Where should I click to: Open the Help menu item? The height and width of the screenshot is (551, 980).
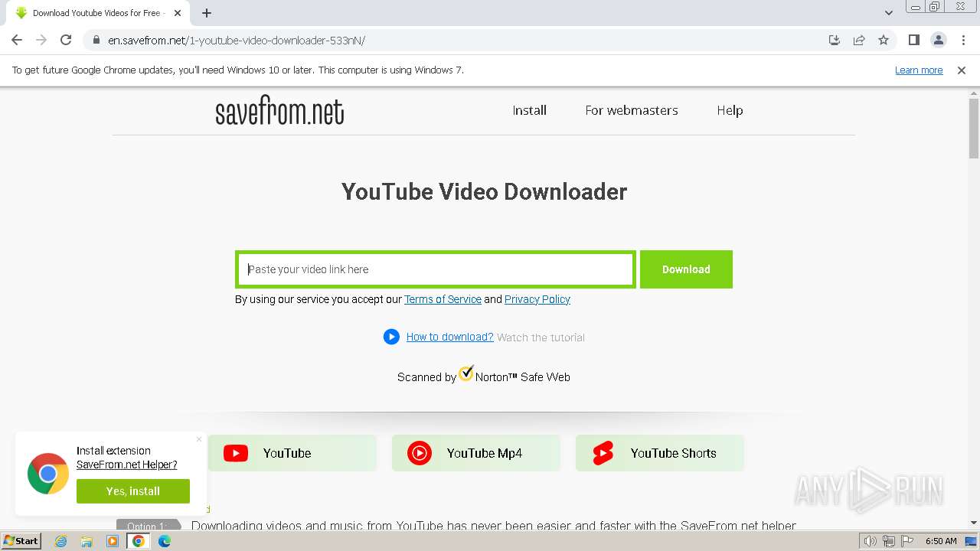(730, 110)
